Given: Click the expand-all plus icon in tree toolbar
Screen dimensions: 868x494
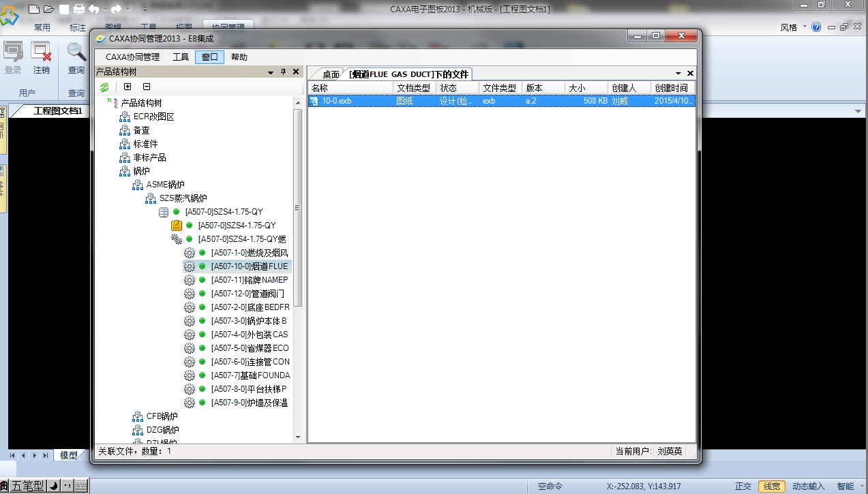Looking at the screenshot, I should tap(128, 87).
